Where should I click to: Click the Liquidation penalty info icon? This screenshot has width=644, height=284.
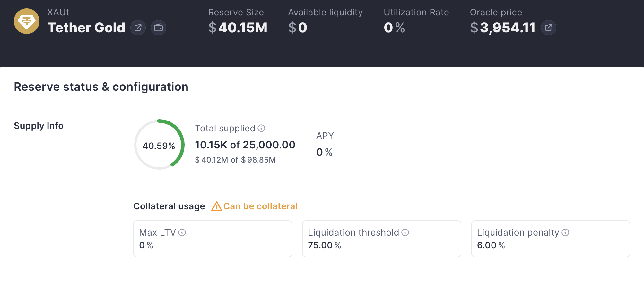coord(565,232)
